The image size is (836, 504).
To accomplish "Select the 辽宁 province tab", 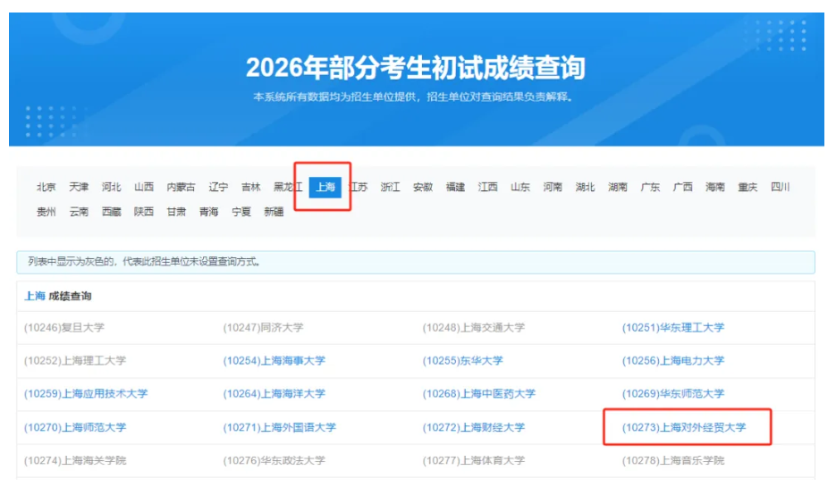I will click(x=218, y=187).
